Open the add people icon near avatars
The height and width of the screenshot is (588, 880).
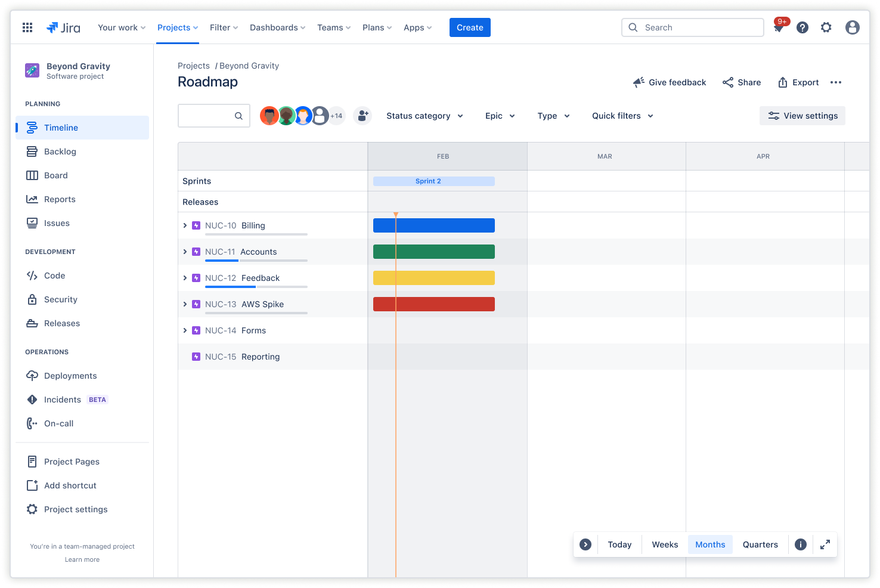(x=362, y=115)
